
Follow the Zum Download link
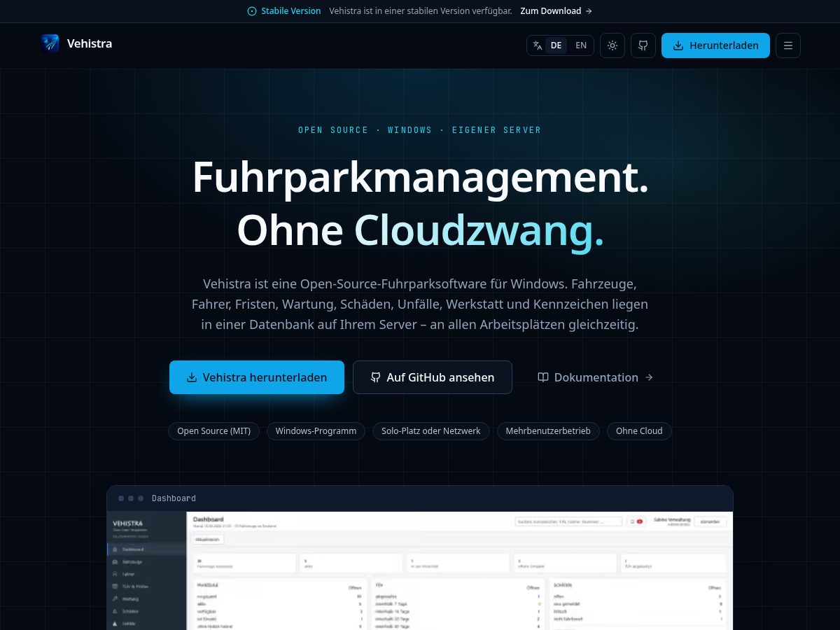pyautogui.click(x=556, y=10)
